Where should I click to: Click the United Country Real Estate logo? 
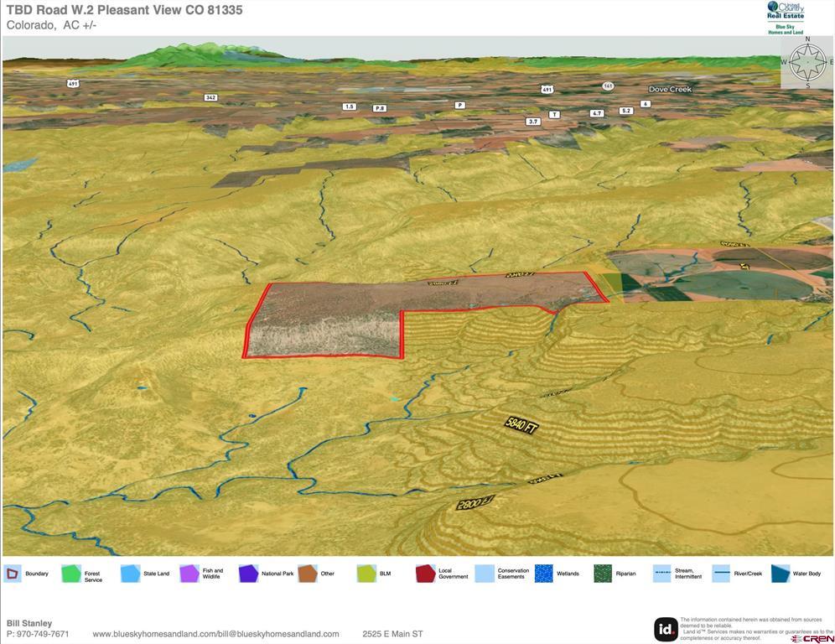pos(786,18)
